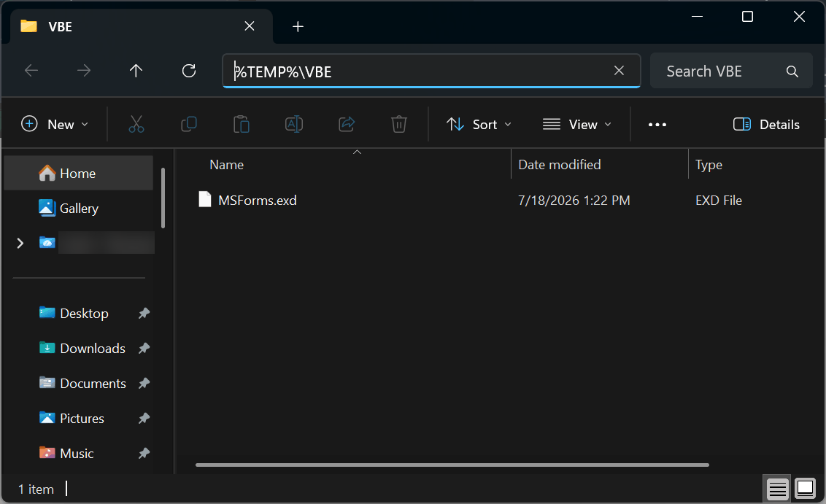Viewport: 826px width, 504px height.
Task: Click the pin icon next to Downloads
Action: tap(144, 348)
